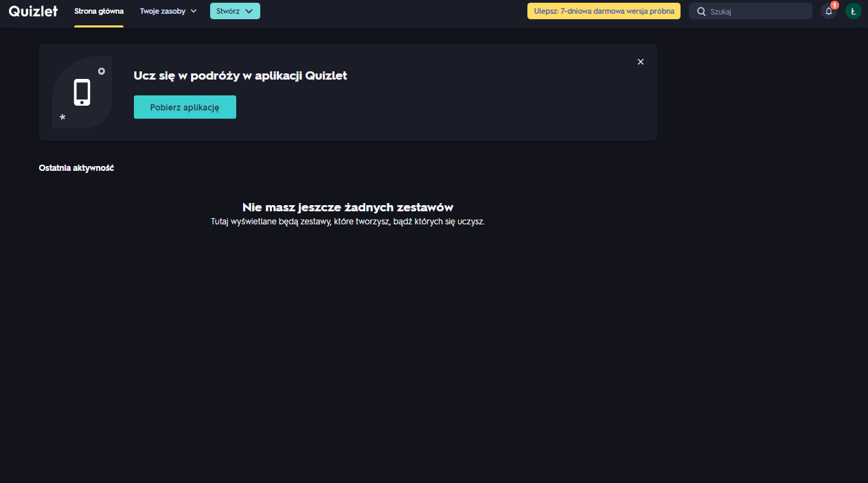The width and height of the screenshot is (868, 483).
Task: Expand the Twoje zasoby menu
Action: pos(168,11)
